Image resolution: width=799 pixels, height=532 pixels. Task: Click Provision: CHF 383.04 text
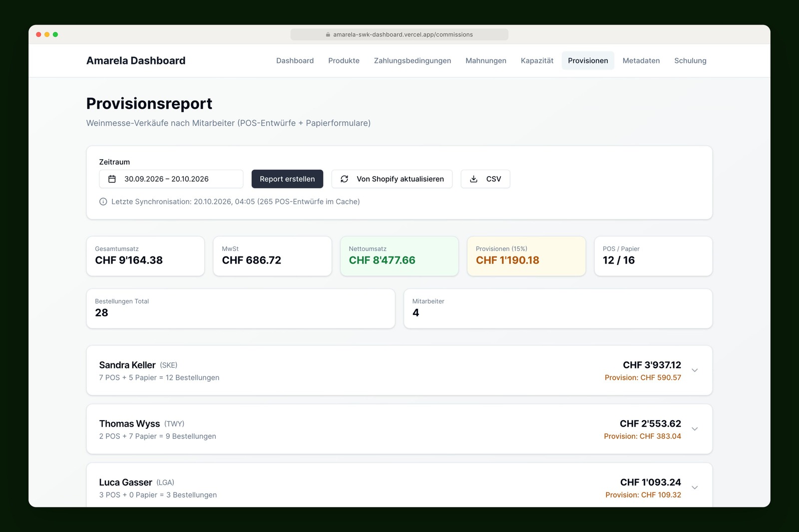(642, 436)
